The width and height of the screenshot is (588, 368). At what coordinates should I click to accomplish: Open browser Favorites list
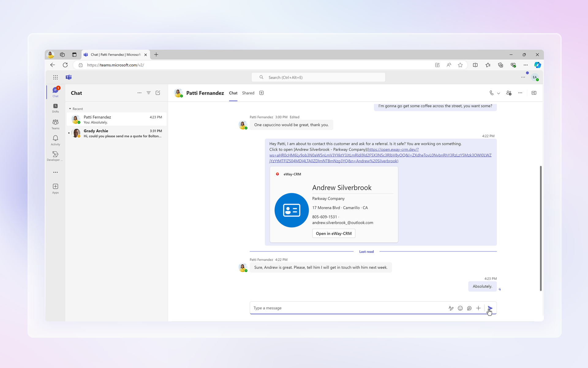pos(488,65)
